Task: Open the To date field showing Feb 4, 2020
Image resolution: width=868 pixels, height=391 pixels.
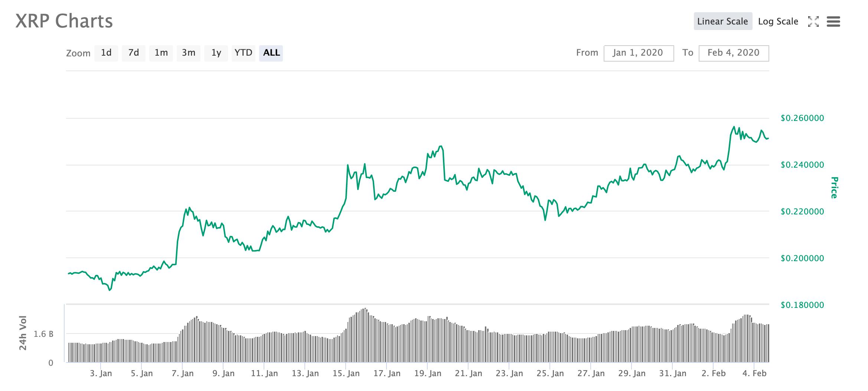Action: point(733,53)
